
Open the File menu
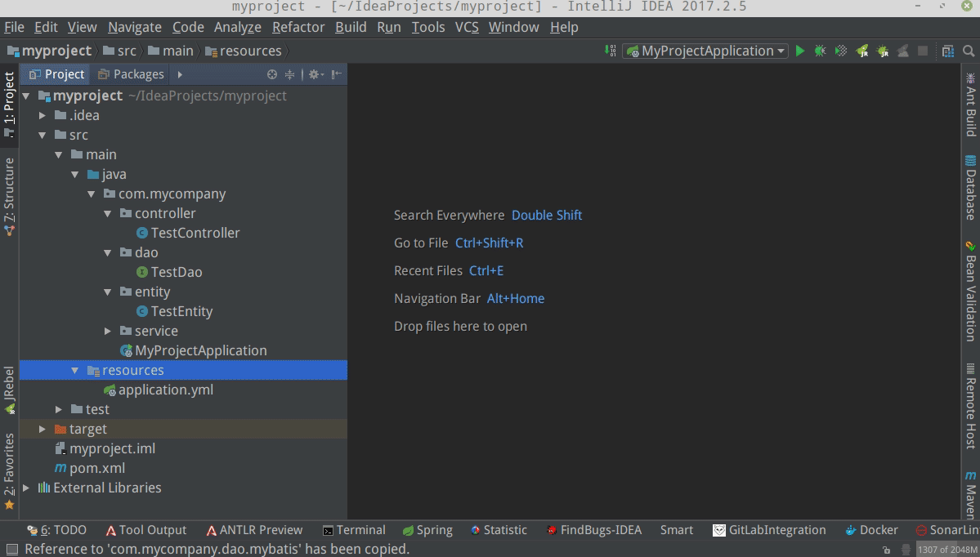point(14,28)
